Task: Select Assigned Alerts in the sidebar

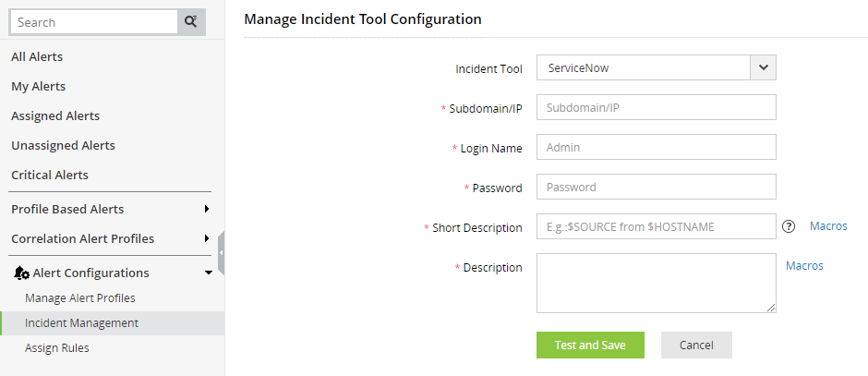Action: point(55,115)
